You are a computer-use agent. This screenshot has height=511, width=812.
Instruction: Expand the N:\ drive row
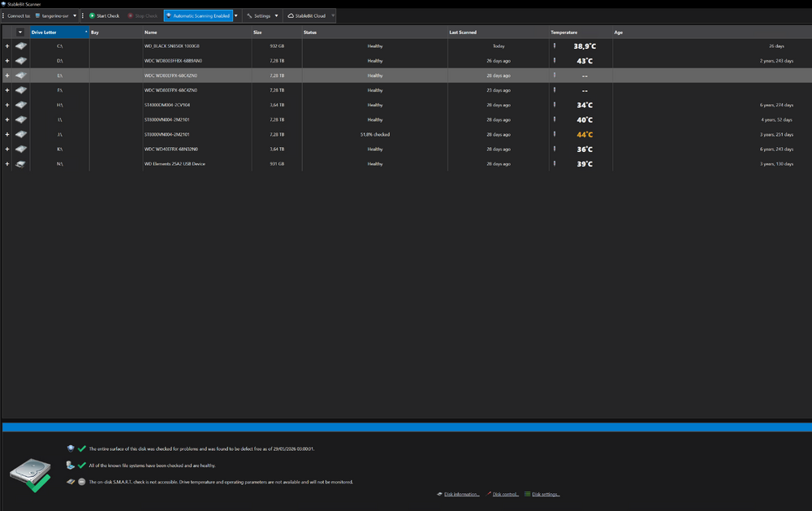tap(7, 164)
